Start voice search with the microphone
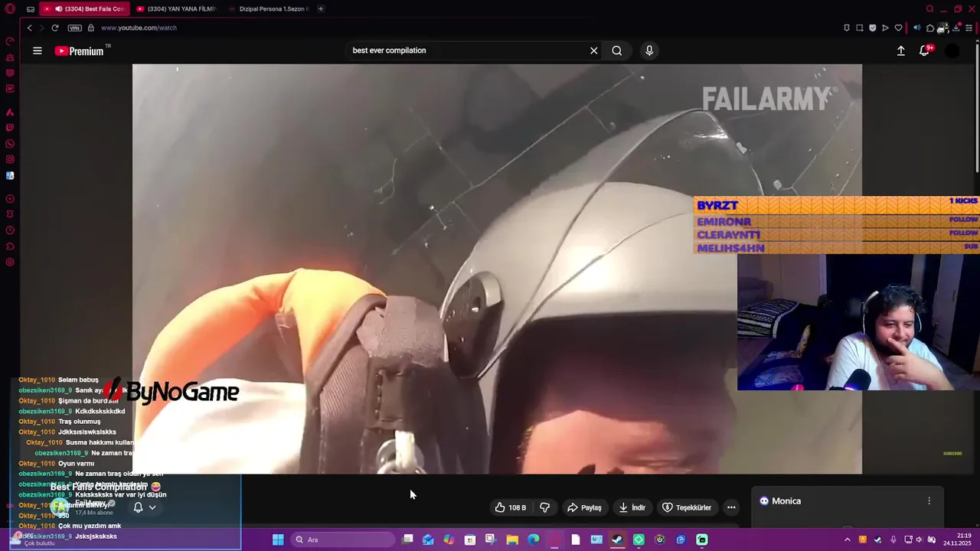The height and width of the screenshot is (551, 980). coord(649,51)
